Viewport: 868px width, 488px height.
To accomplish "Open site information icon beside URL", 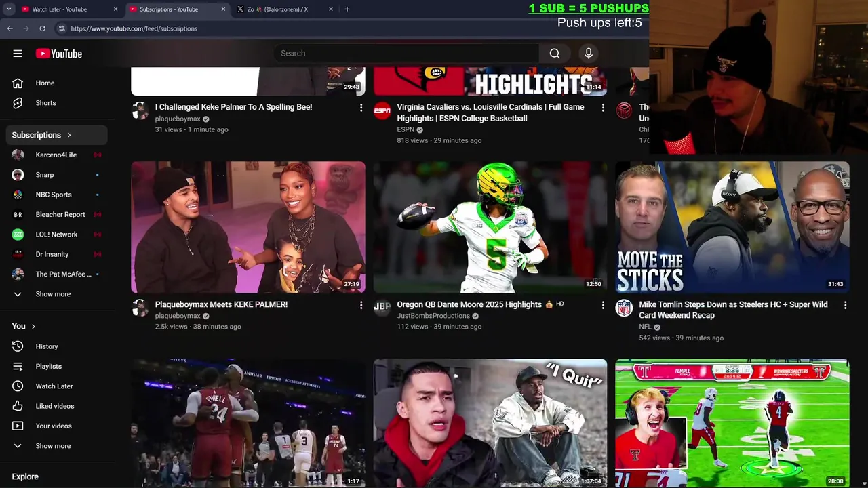I will coord(62,28).
